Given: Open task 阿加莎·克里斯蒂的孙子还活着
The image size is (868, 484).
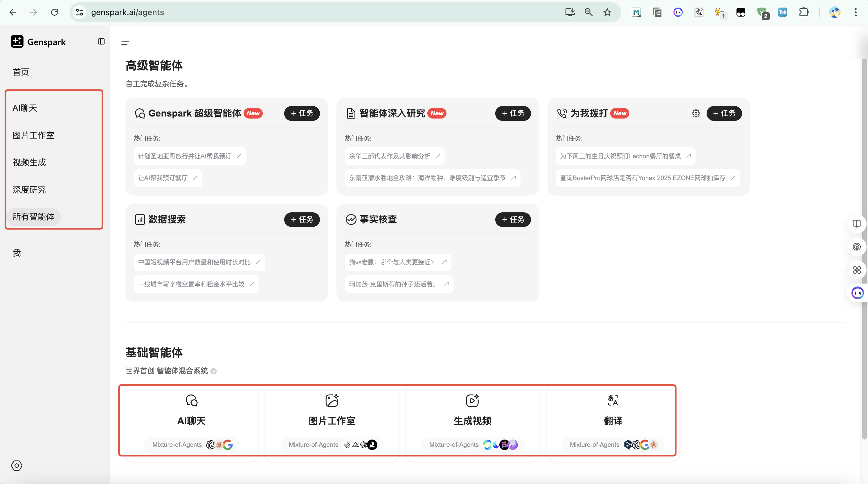Looking at the screenshot, I should (x=399, y=284).
